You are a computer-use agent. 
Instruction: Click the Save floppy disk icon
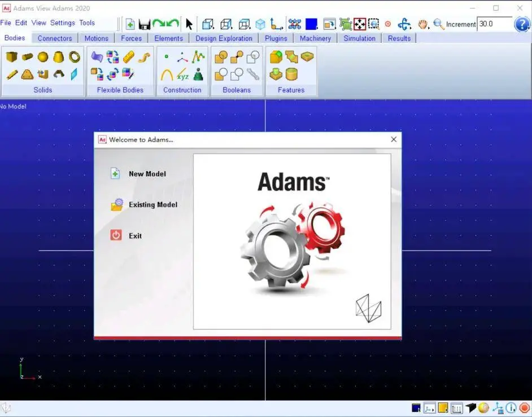tap(145, 24)
